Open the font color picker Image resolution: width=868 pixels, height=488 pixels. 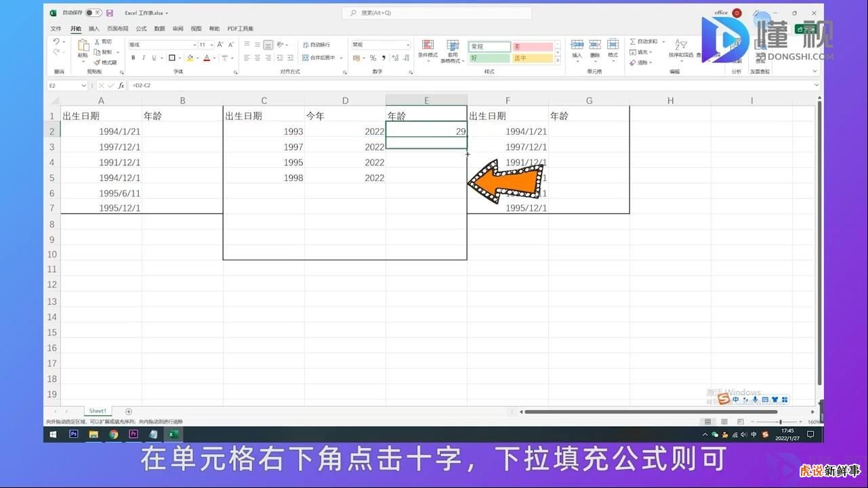pos(212,58)
